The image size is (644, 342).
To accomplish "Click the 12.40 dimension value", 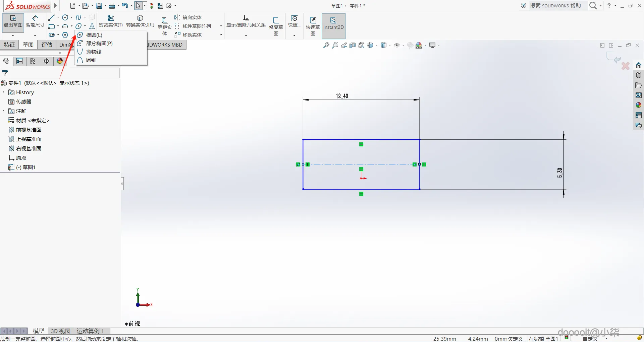I will click(342, 96).
